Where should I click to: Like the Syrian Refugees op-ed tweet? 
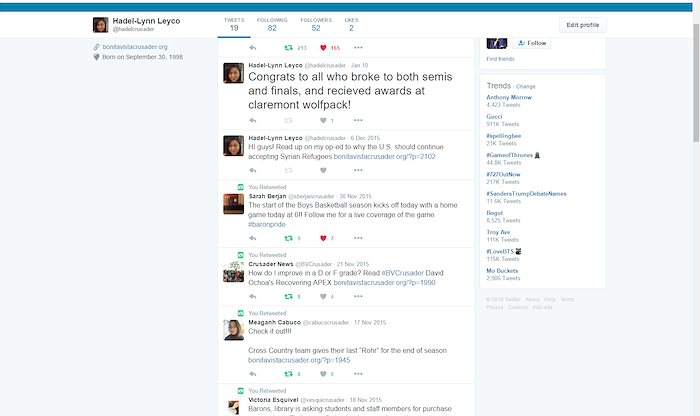point(323,170)
